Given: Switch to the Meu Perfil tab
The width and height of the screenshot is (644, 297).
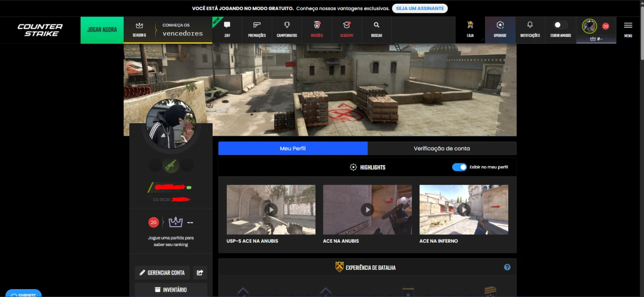Looking at the screenshot, I should pos(293,148).
